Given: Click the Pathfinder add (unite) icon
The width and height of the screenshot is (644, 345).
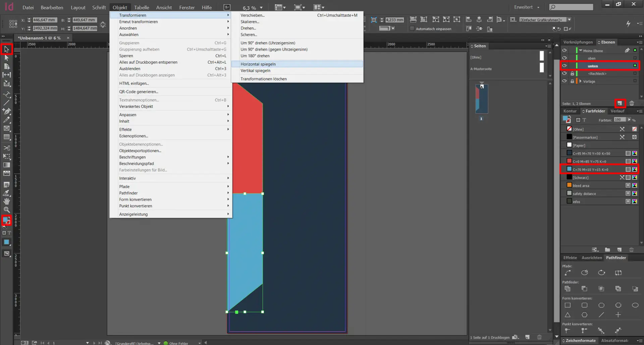Looking at the screenshot, I should (x=568, y=288).
